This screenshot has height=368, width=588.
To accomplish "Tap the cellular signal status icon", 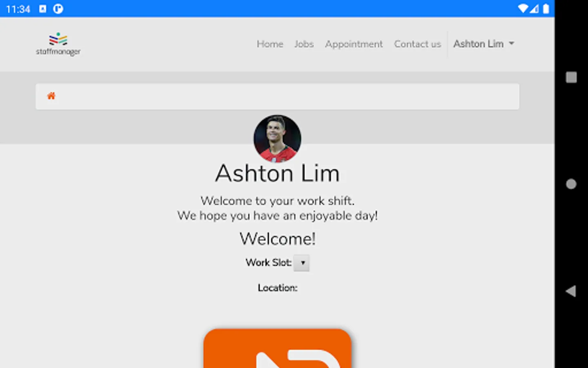I will (534, 9).
